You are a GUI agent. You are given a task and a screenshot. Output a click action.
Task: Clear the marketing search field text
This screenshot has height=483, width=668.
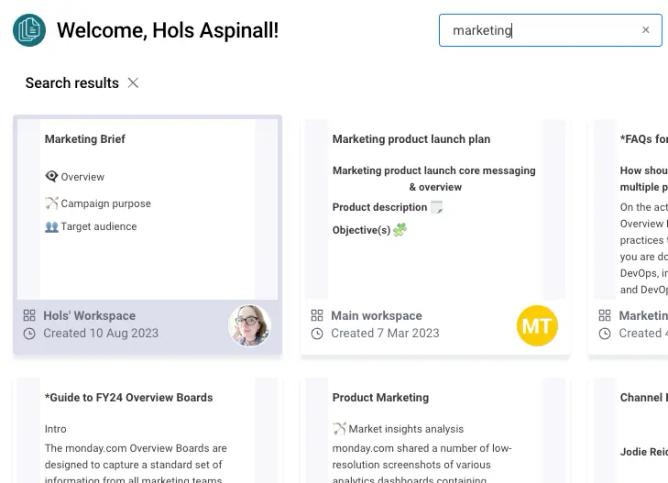(645, 30)
